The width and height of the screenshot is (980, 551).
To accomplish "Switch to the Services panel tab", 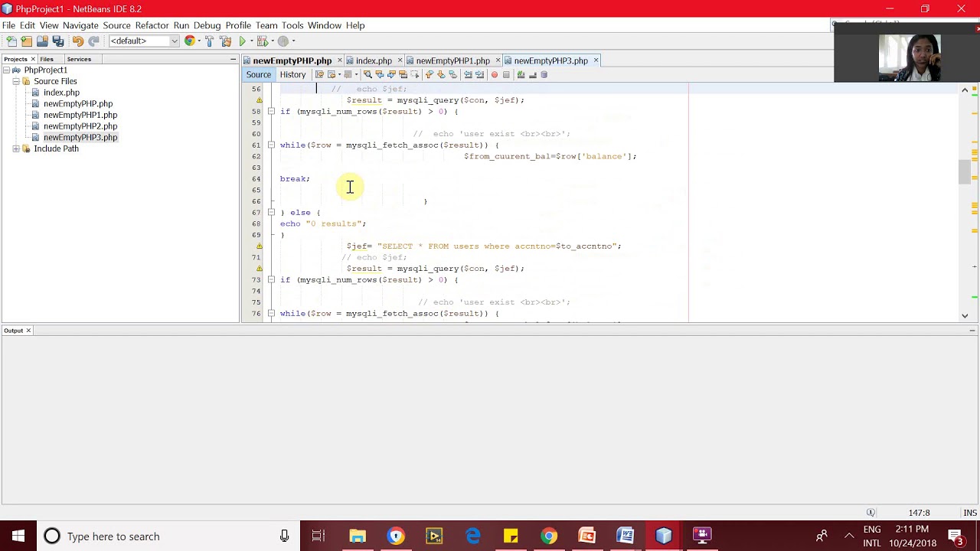I will (x=79, y=59).
